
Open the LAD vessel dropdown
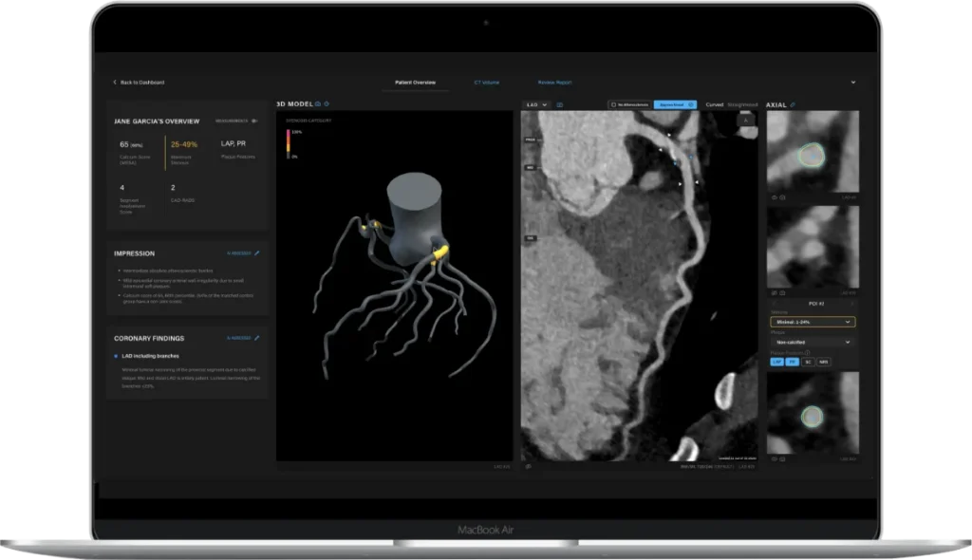coord(537,104)
